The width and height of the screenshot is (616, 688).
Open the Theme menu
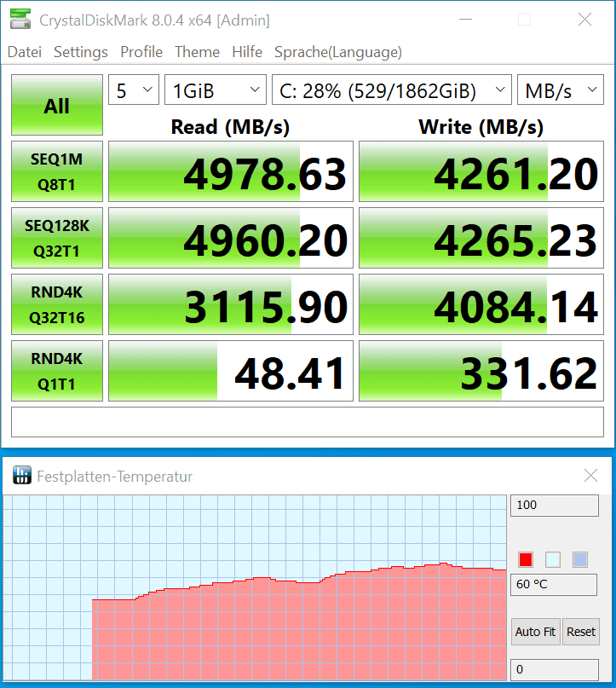pos(198,52)
